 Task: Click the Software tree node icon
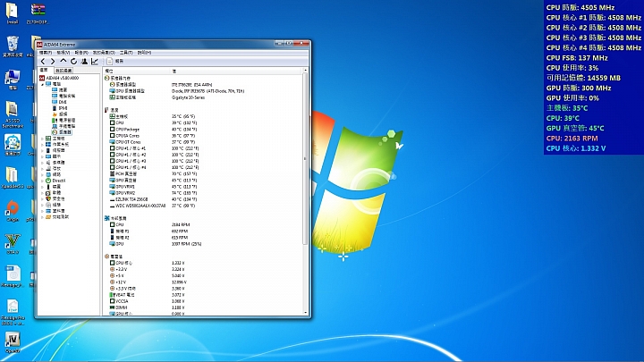(48, 192)
